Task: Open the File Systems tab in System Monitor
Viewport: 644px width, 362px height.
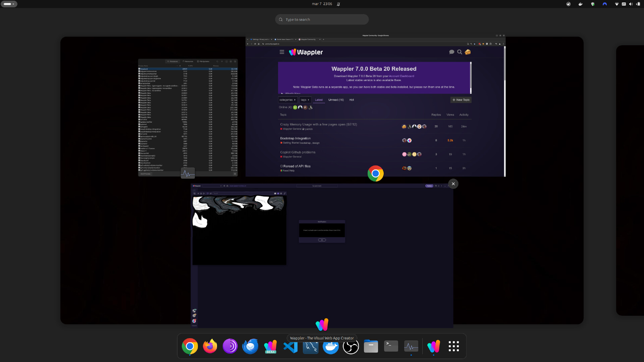Action: point(203,61)
